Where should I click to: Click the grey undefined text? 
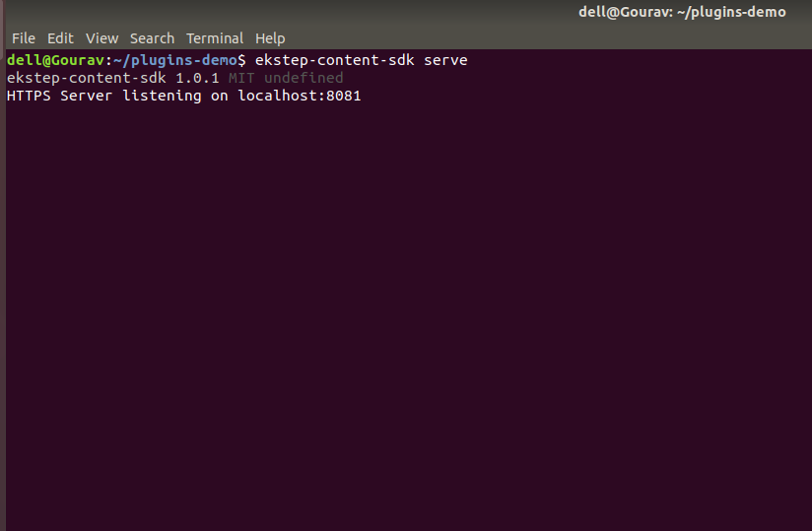304,78
